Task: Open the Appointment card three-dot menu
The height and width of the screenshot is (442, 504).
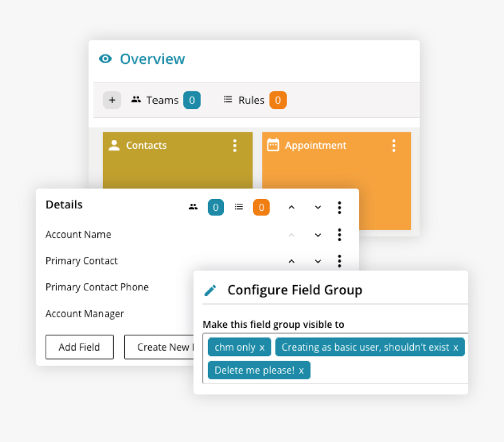Action: (393, 145)
